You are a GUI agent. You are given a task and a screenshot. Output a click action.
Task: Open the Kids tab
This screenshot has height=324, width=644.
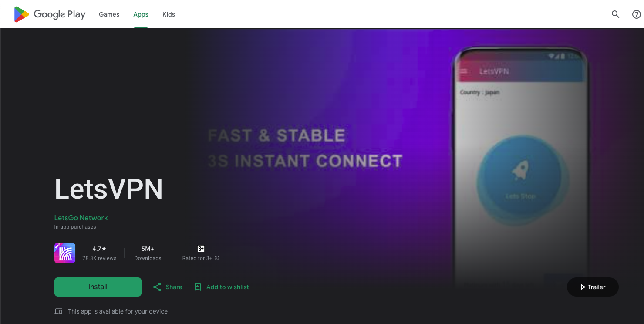[x=169, y=14]
